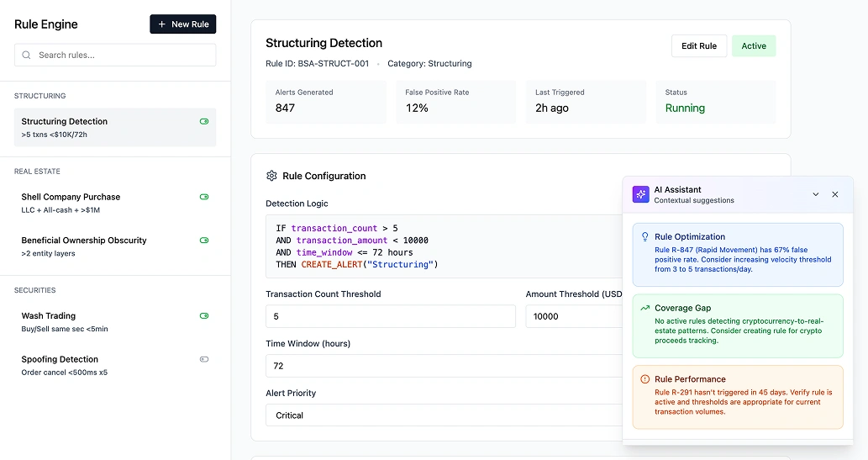The image size is (868, 460).
Task: Click the Rule Configuration gear icon
Action: (x=271, y=176)
